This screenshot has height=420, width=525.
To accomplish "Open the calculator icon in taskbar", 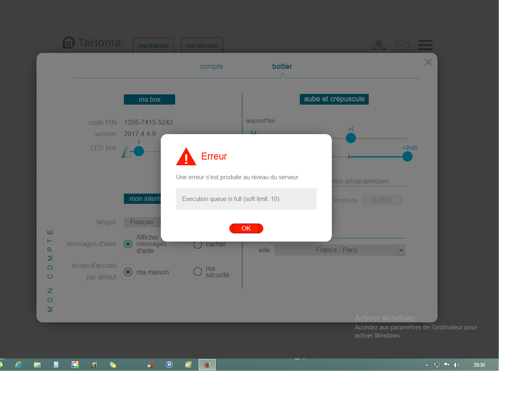I will (56, 365).
